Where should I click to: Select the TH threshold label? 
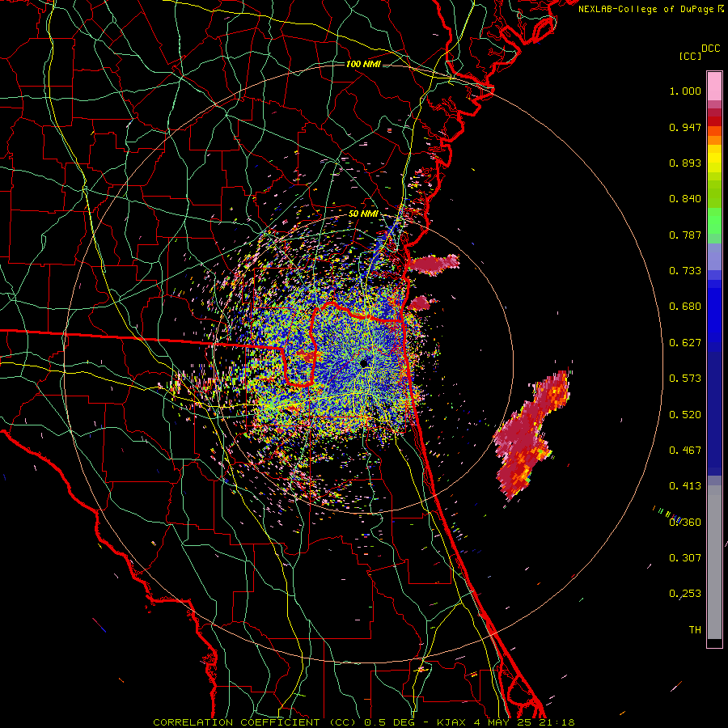(x=695, y=630)
